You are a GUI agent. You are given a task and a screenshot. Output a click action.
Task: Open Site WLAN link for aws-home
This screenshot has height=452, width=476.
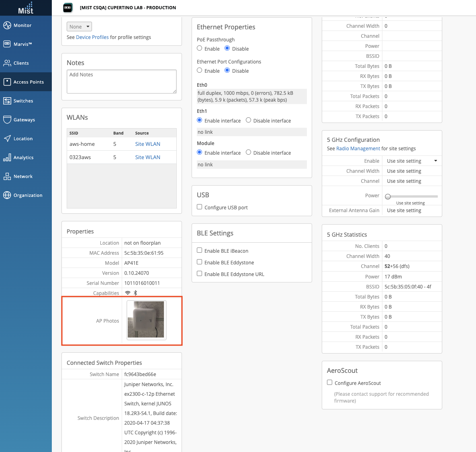click(x=148, y=144)
